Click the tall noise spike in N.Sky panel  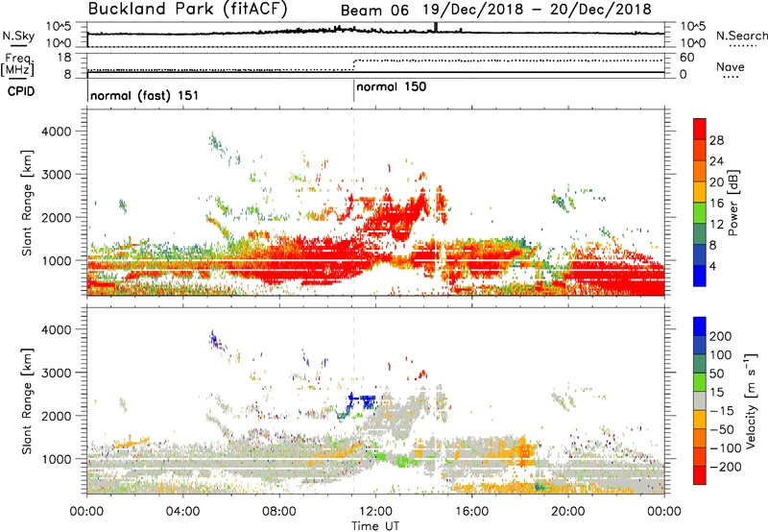tap(436, 28)
